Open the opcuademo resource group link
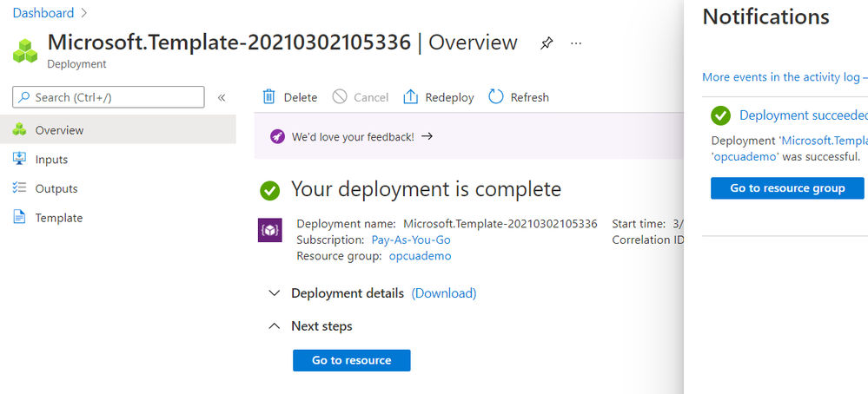 421,256
